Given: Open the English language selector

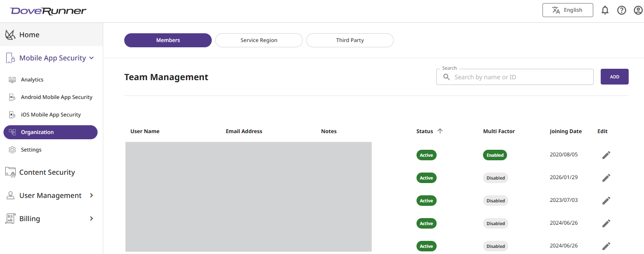Looking at the screenshot, I should (x=567, y=10).
